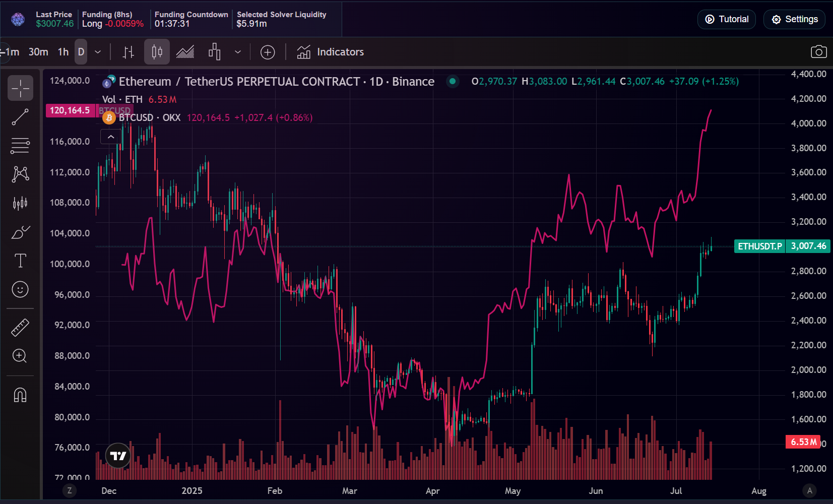Click the TradingView logo watermark
Viewport: 833px width, 504px height.
117,455
